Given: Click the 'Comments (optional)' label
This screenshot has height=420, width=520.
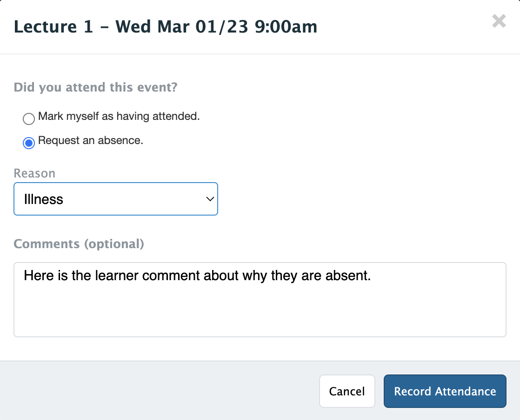Looking at the screenshot, I should tap(79, 243).
